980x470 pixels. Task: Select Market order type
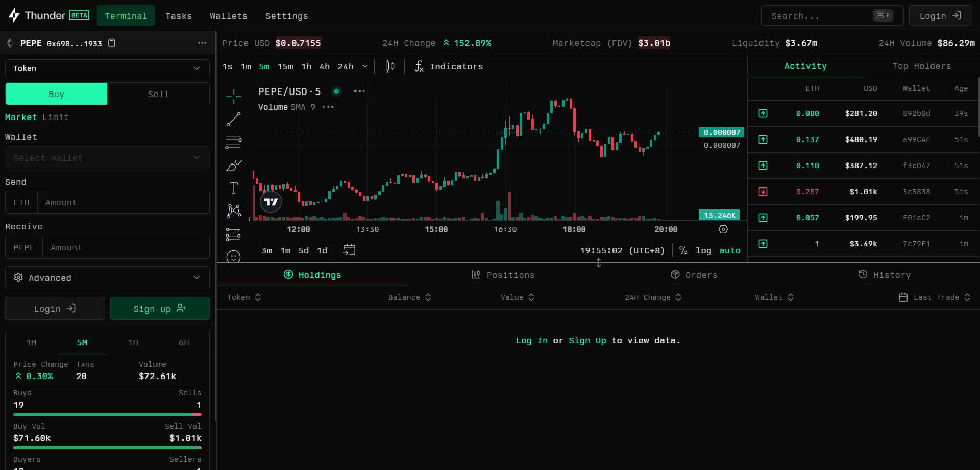pos(21,118)
